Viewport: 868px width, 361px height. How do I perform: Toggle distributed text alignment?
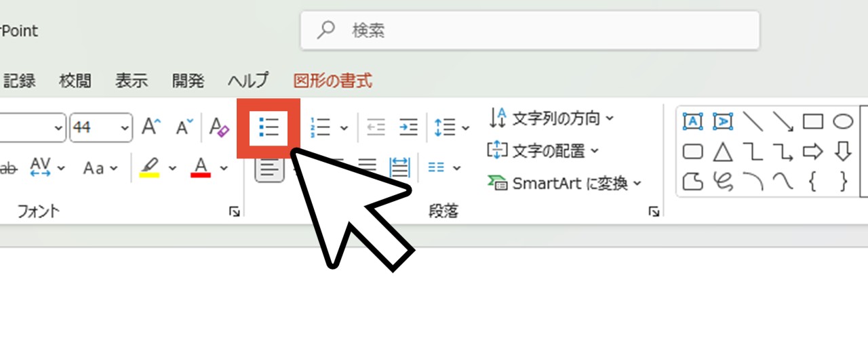399,167
